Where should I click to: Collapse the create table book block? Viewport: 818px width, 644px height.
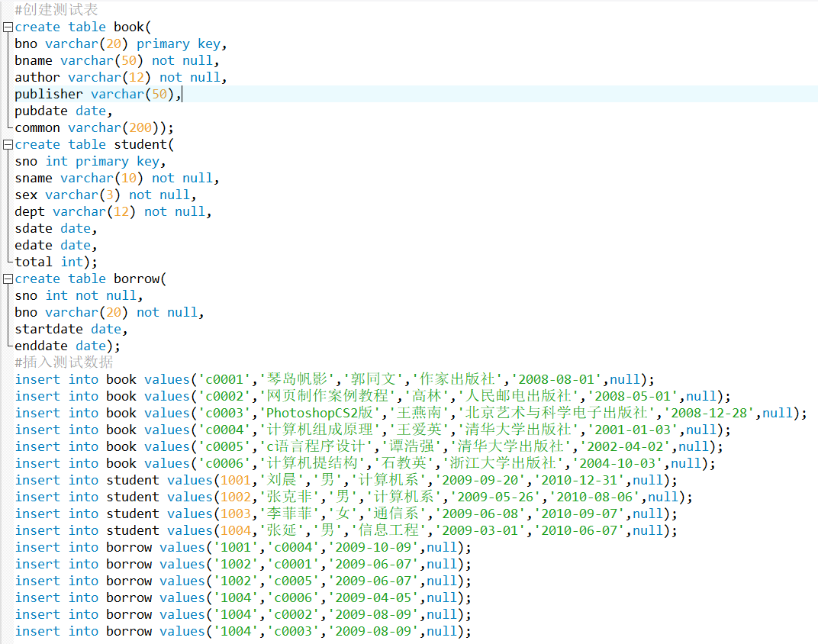[8, 27]
